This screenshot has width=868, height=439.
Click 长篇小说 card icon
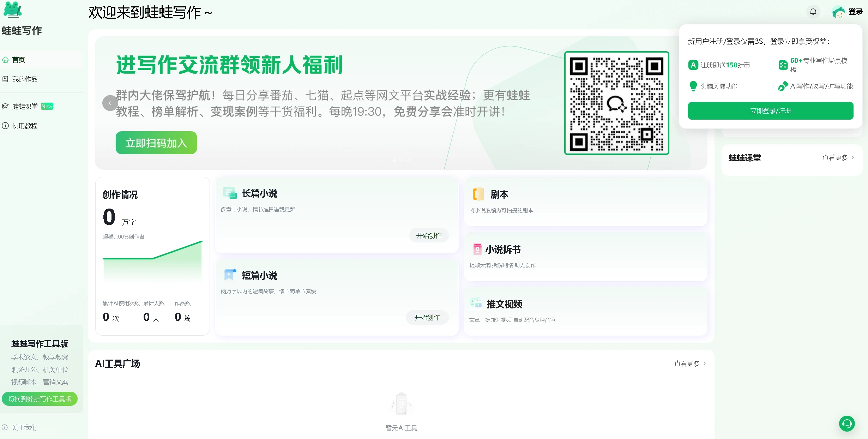[x=230, y=193]
